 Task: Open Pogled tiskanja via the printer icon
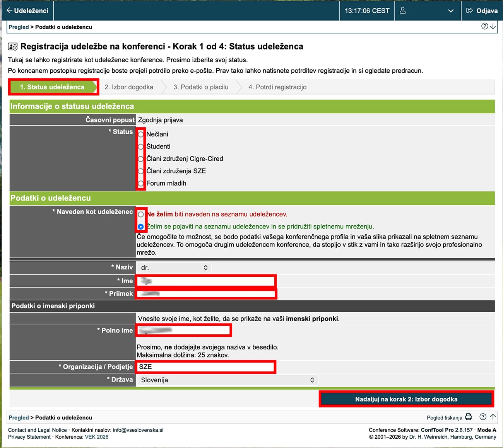click(x=468, y=417)
